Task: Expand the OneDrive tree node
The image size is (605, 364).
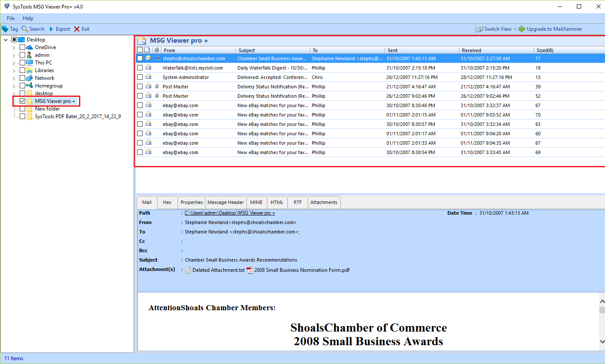Action: pos(14,47)
